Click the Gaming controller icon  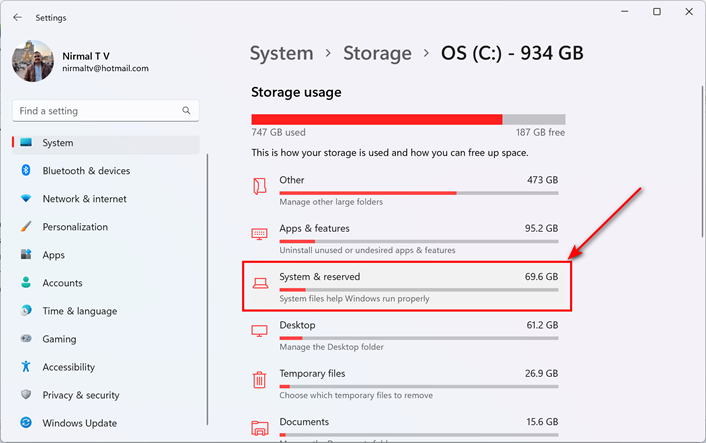tap(26, 338)
